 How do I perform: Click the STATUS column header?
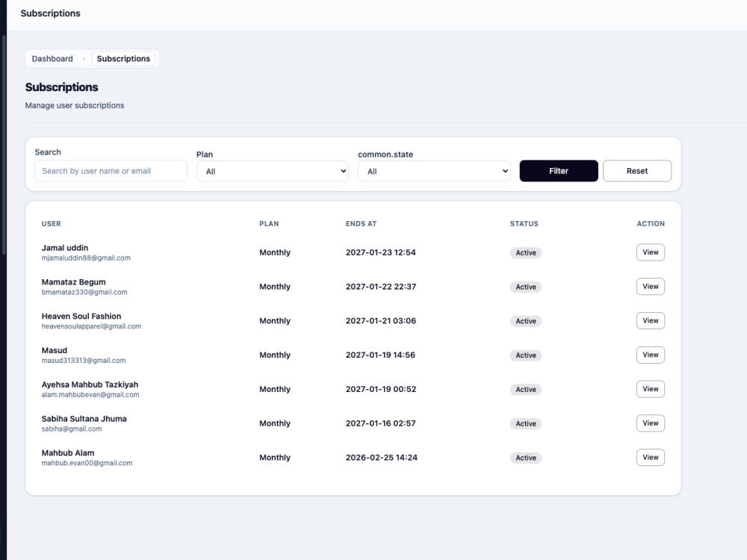pos(524,224)
